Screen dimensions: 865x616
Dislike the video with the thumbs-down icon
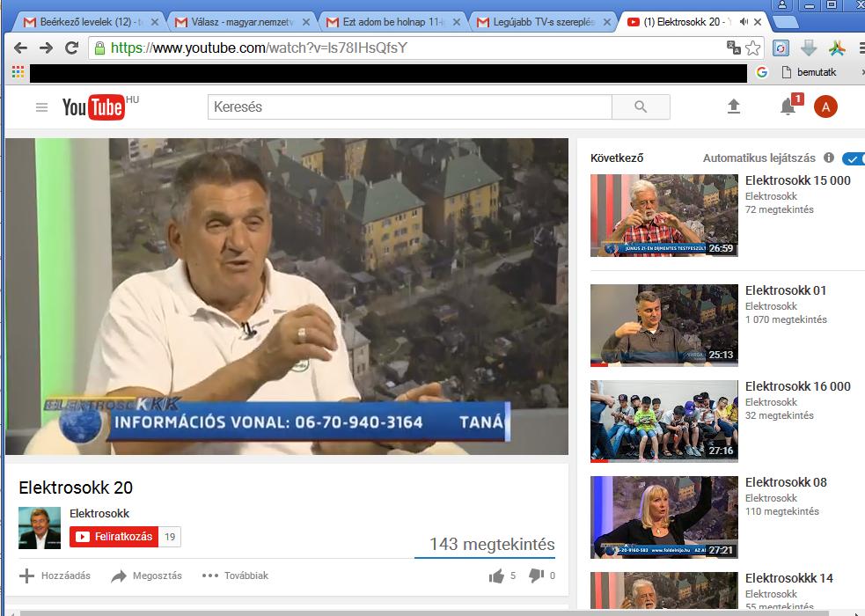point(536,576)
